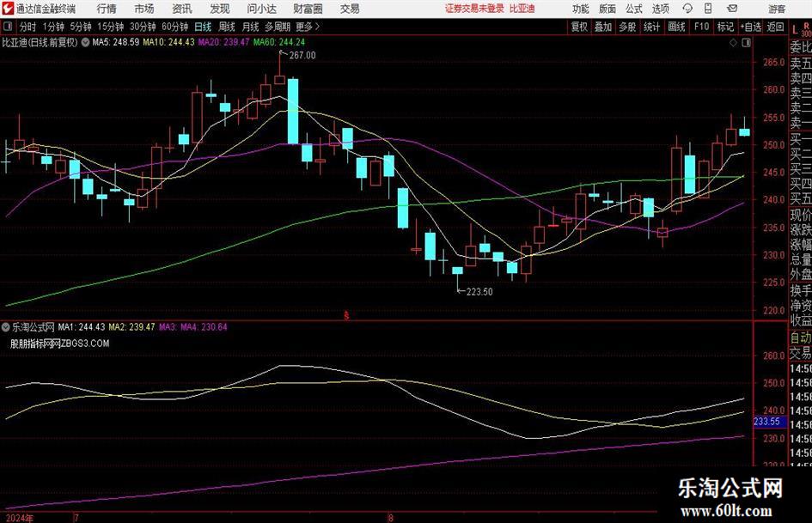Click the 267.00 high price label
The width and height of the screenshot is (812, 523).
302,55
